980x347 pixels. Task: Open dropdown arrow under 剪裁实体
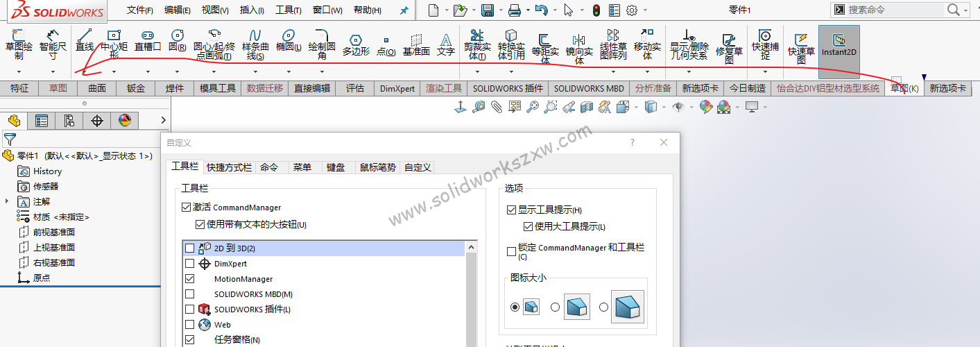point(477,71)
